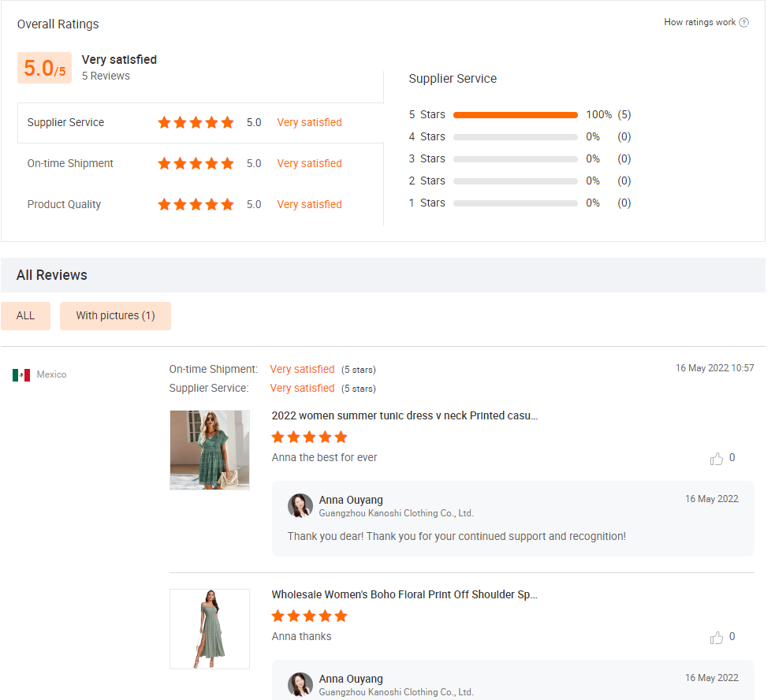
Task: Click the How ratings work help icon
Action: 744,22
